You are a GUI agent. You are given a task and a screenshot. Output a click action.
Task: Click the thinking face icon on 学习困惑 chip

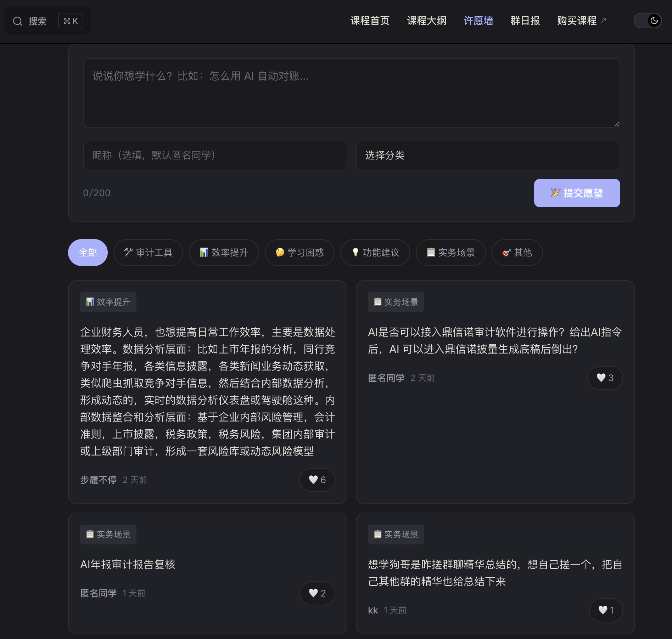(x=280, y=252)
